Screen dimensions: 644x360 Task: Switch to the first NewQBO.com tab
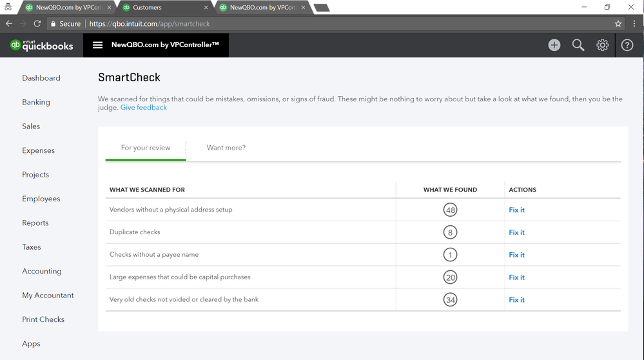[x=66, y=7]
